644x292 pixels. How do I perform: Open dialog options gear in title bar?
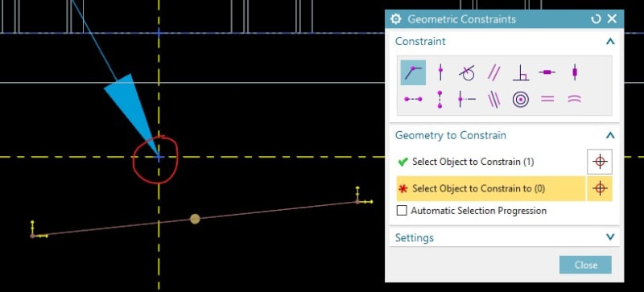point(395,19)
